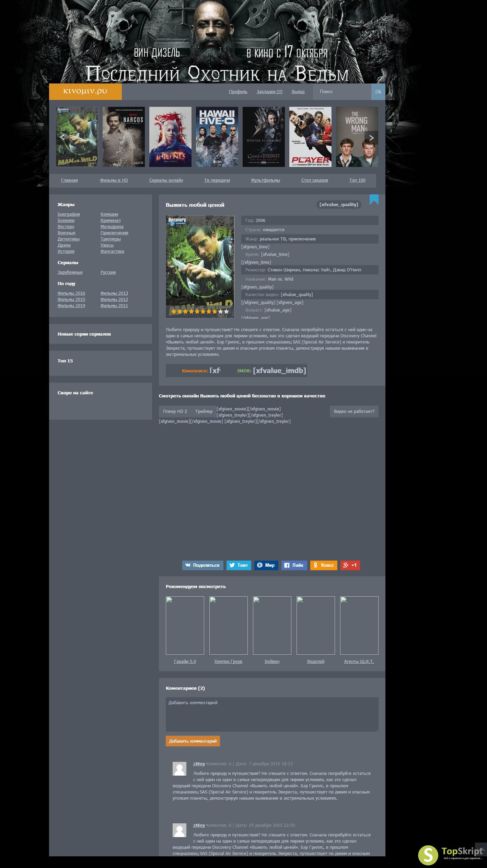This screenshot has height=868, width=487.
Task: Open Закладки (0) link
Action: [269, 92]
